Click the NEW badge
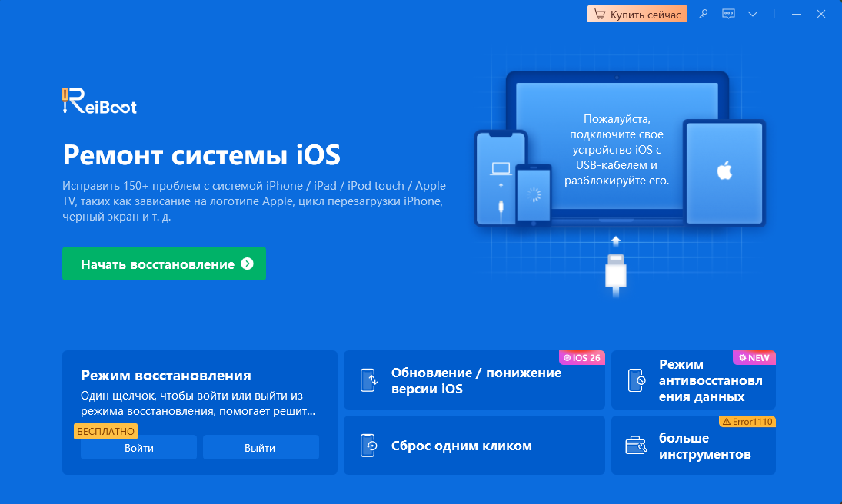The image size is (842, 504). (x=754, y=357)
